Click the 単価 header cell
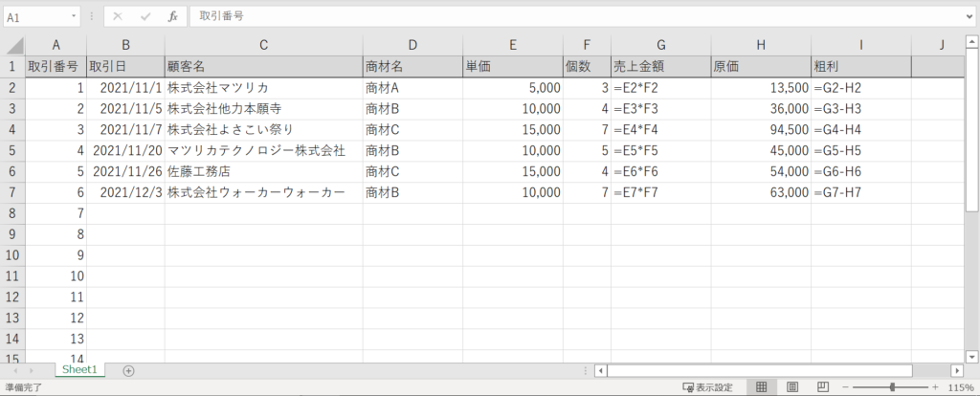The width and height of the screenshot is (980, 396). click(513, 66)
